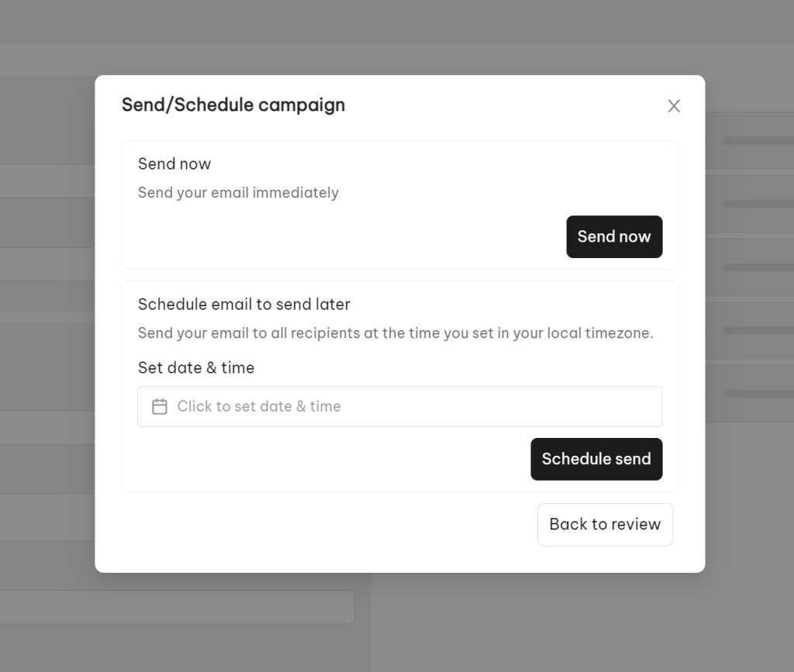Image resolution: width=794 pixels, height=672 pixels.
Task: Click the 'Set date & time' label
Action: point(196,368)
